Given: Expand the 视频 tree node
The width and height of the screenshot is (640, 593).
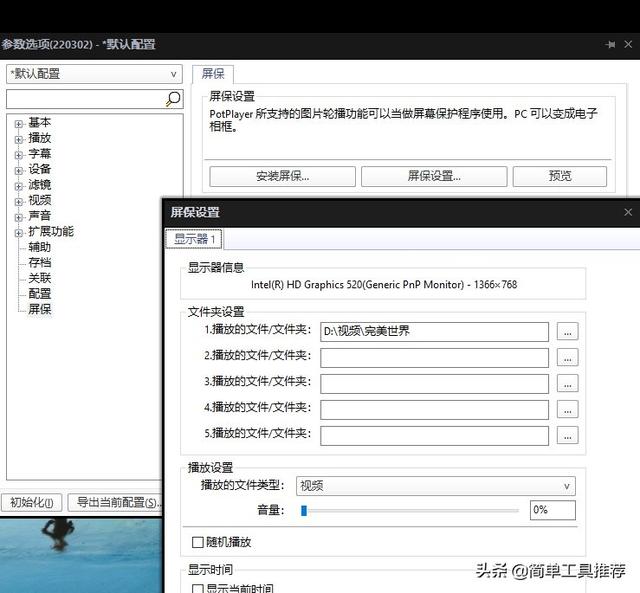Looking at the screenshot, I should (x=18, y=202).
